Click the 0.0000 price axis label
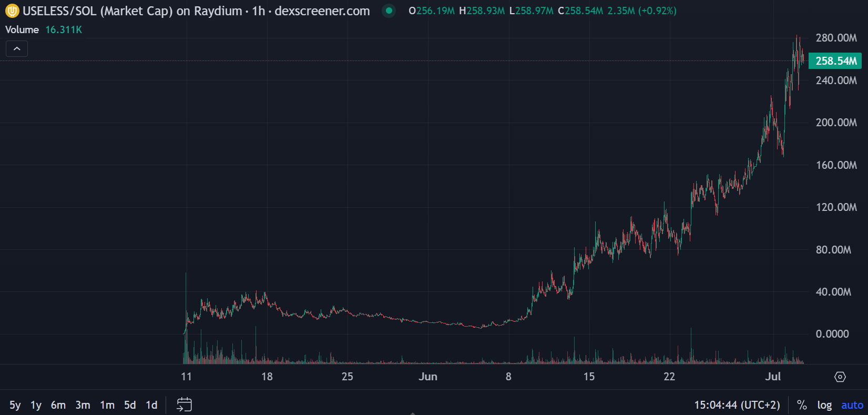The image size is (868, 415). coord(832,334)
